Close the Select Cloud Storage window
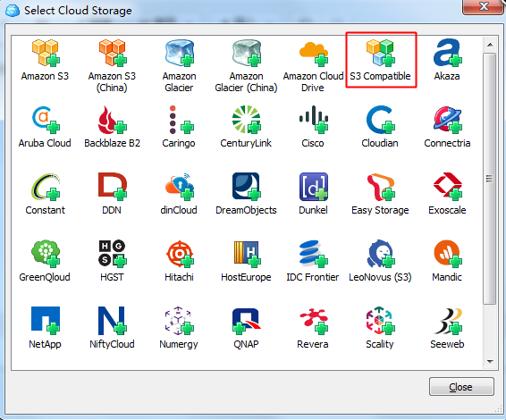 [x=483, y=6]
